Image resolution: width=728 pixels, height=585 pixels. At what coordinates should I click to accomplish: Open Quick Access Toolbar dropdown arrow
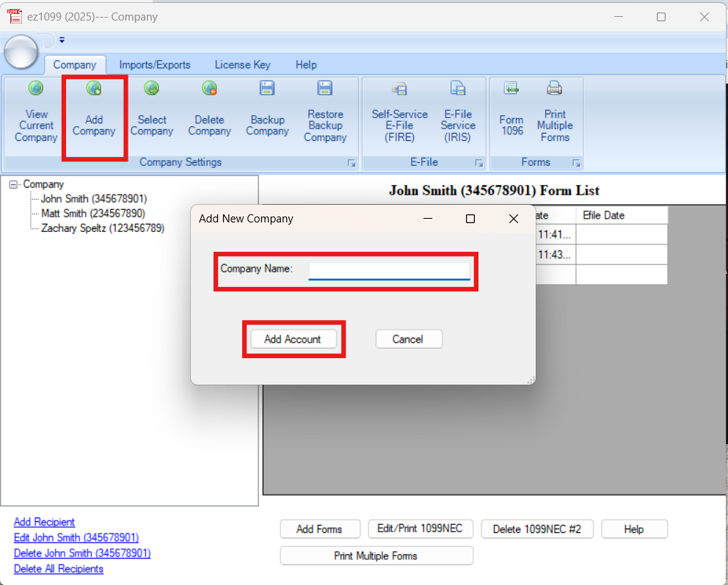click(x=62, y=40)
